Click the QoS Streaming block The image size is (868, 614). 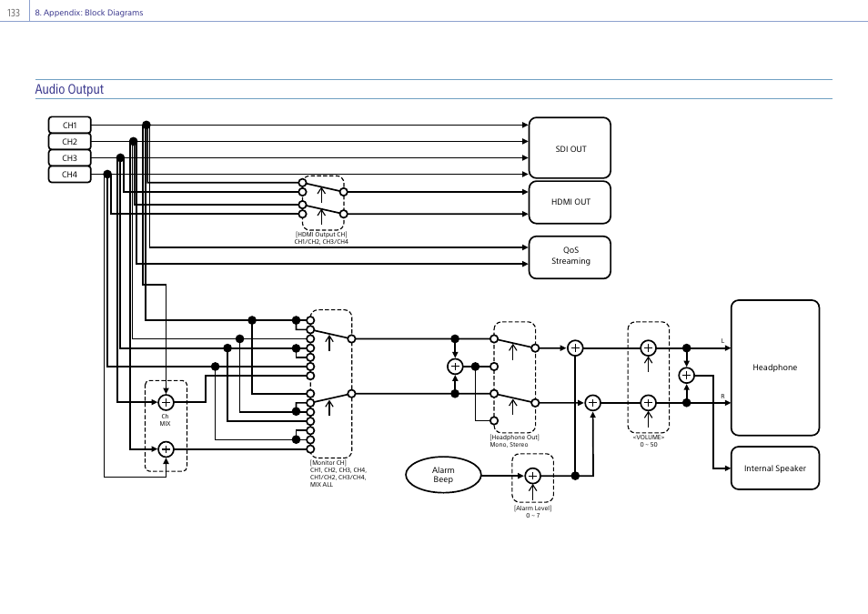click(x=570, y=257)
